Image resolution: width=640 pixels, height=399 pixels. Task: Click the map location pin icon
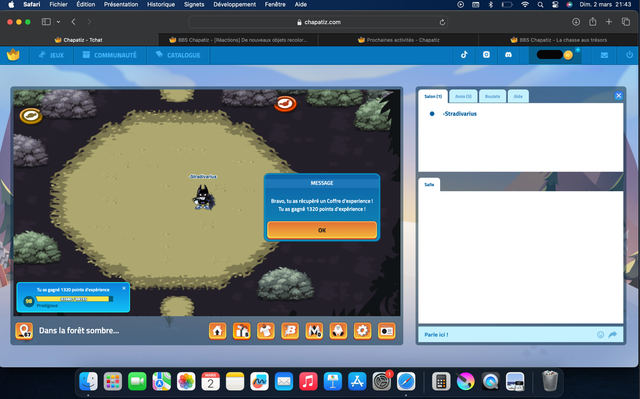24,331
